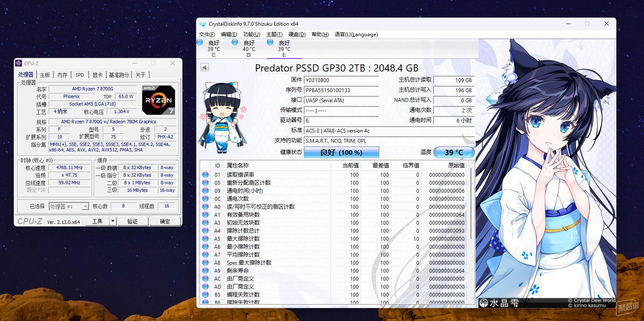Click status orb for attribute A6
Image resolution: width=644 pixels, height=321 pixels.
[205, 247]
